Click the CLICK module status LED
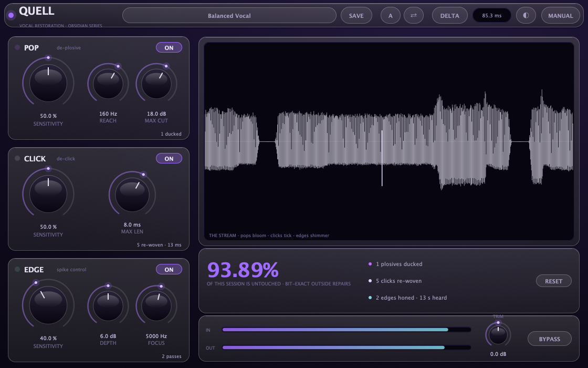The image size is (588, 368). [x=17, y=158]
